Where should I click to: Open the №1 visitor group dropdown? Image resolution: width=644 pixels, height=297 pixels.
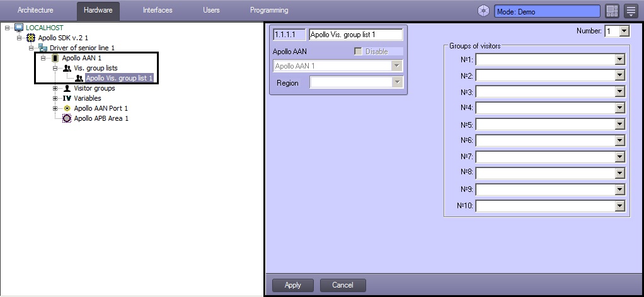tap(620, 60)
